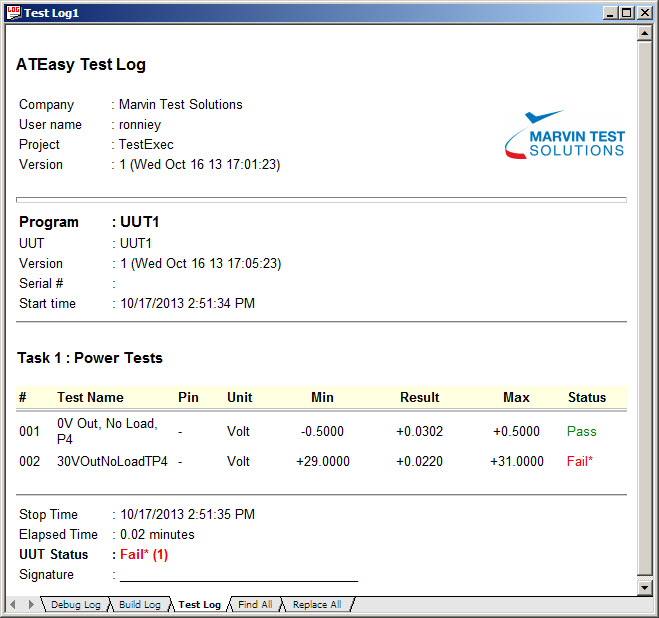Switch to the Debug Log tab
The image size is (659, 618).
point(75,605)
